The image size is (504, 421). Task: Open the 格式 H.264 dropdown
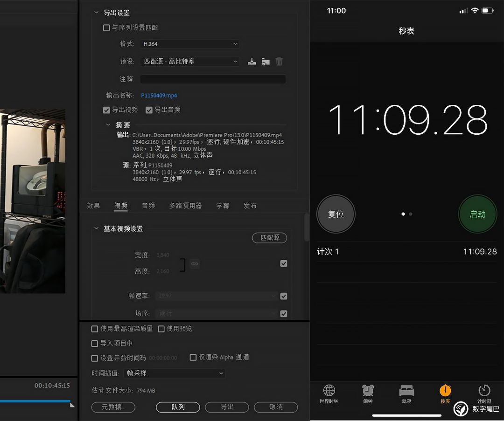tap(189, 44)
